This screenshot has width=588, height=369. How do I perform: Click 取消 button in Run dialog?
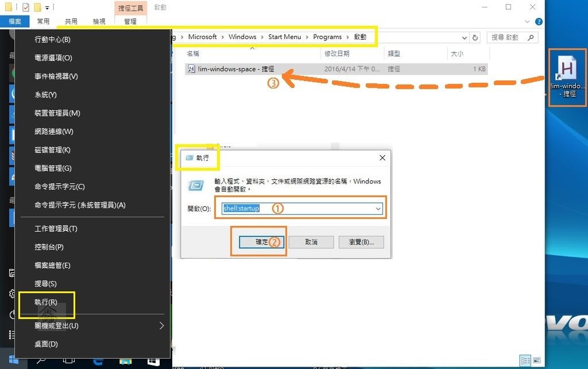tap(311, 242)
